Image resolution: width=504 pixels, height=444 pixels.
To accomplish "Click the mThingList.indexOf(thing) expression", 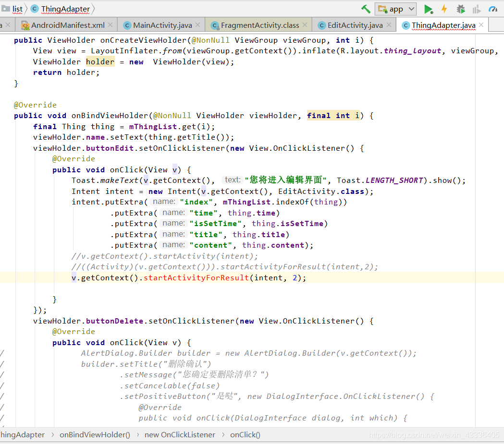I will point(282,202).
